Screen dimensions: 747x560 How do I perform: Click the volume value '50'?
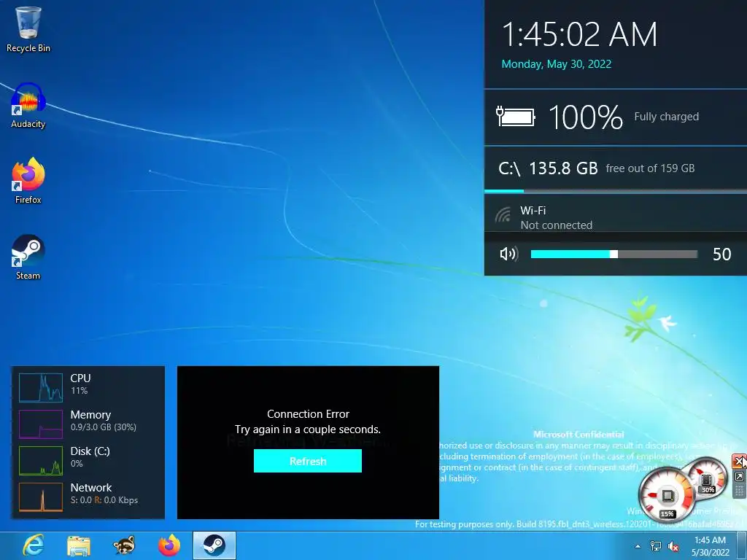(721, 254)
